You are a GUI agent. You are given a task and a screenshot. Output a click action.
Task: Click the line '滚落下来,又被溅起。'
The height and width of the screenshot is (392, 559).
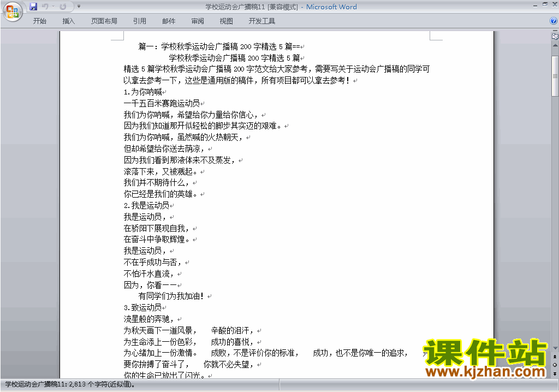pyautogui.click(x=160, y=171)
